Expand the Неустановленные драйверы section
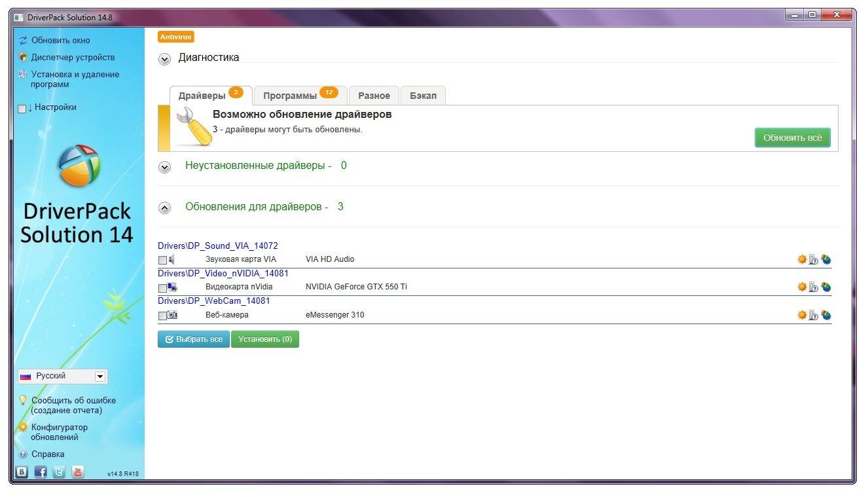 click(165, 167)
